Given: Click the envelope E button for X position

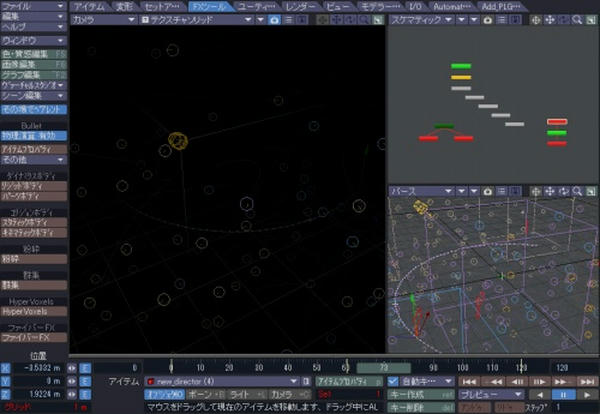Looking at the screenshot, I should (85, 368).
